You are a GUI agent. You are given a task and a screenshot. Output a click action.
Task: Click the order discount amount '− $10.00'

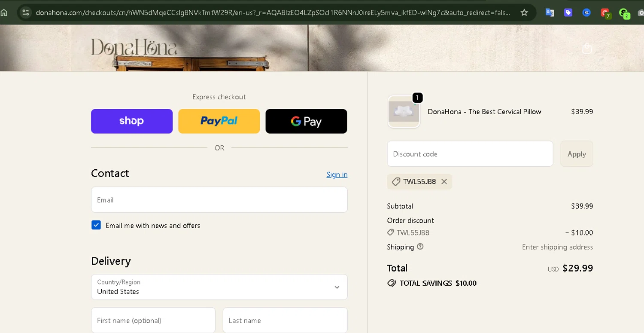pyautogui.click(x=579, y=232)
